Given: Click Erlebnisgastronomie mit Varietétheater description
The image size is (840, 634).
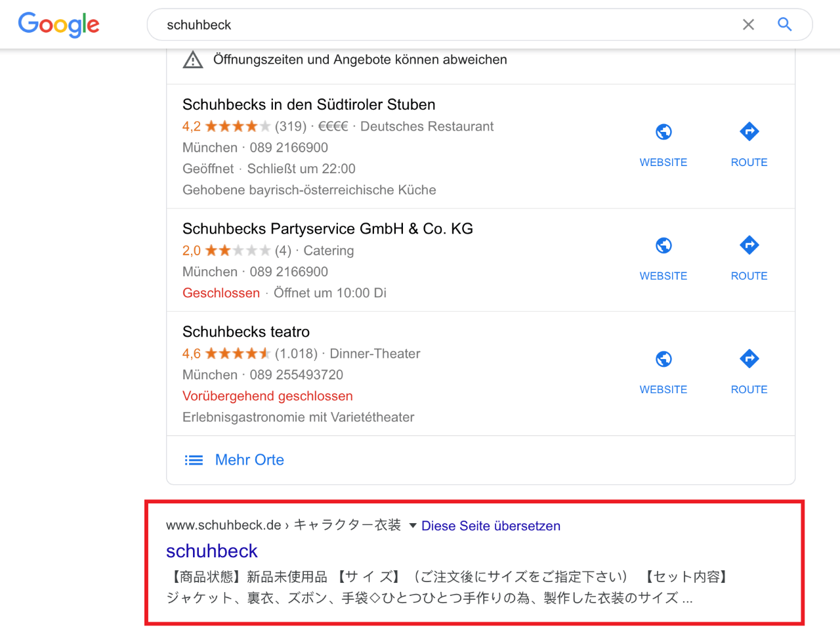Looking at the screenshot, I should click(299, 417).
